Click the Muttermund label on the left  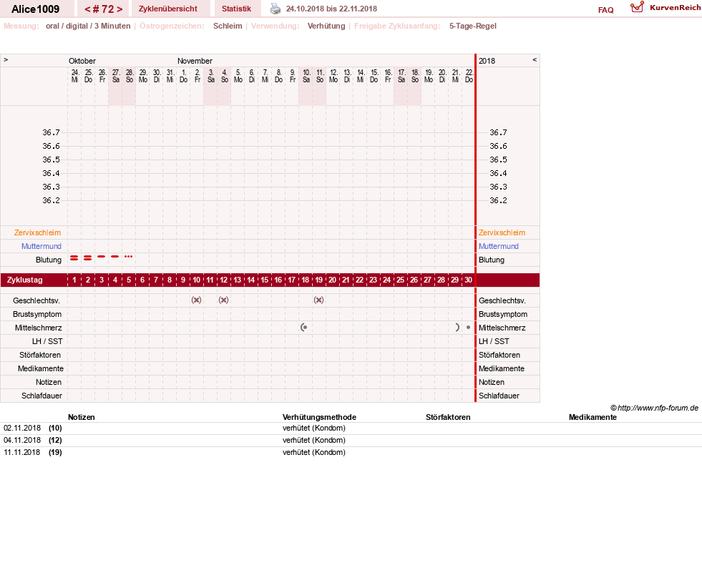click(42, 246)
